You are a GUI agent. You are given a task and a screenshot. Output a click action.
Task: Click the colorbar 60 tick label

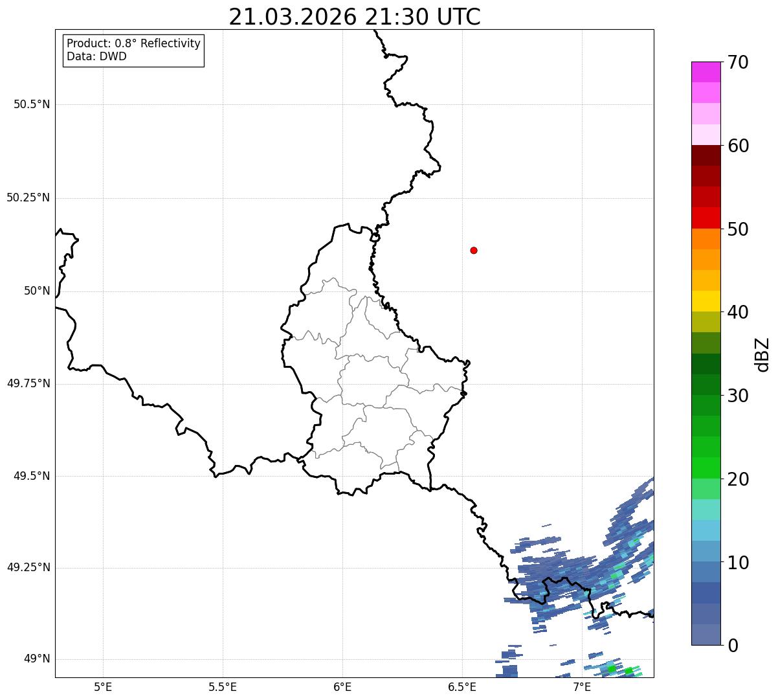pyautogui.click(x=739, y=146)
